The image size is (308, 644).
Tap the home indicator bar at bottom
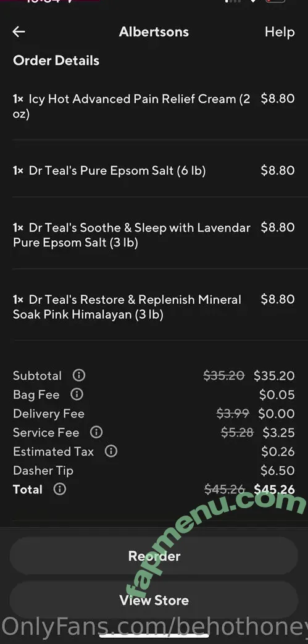click(x=154, y=637)
